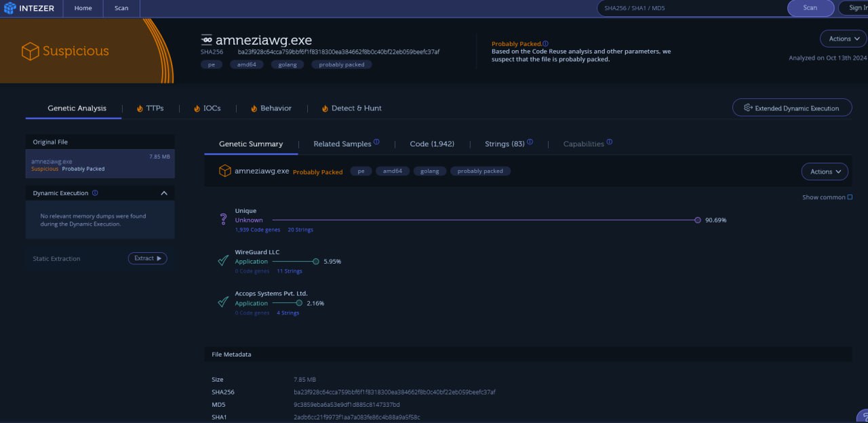The width and height of the screenshot is (868, 423).
Task: Click the flame icon beside IOCs
Action: [x=197, y=108]
